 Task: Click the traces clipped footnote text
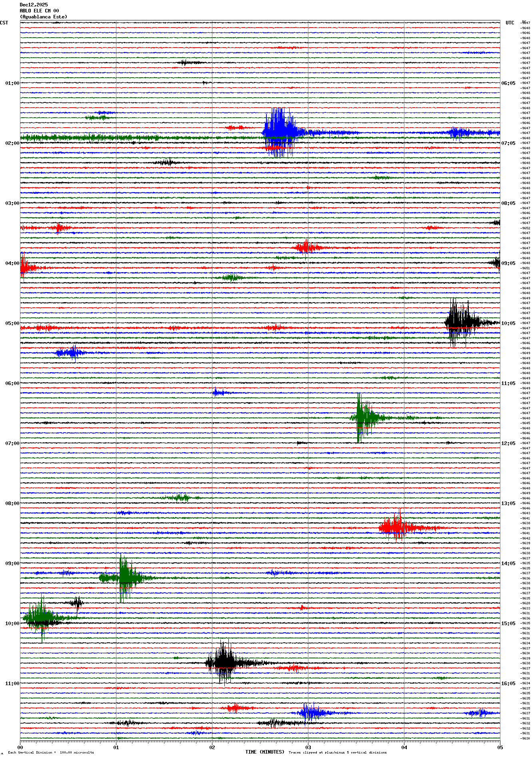point(338,752)
